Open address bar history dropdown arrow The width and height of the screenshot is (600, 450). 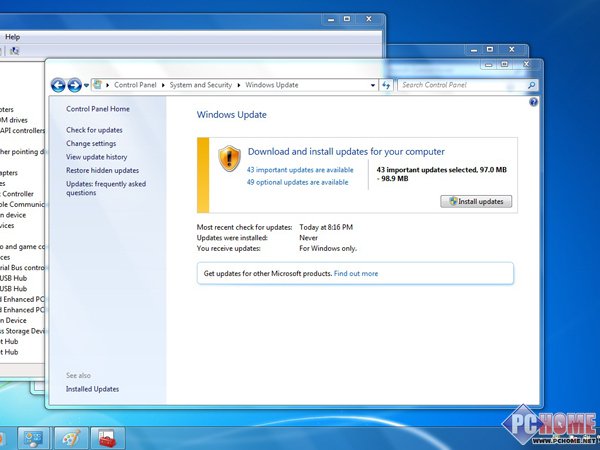tap(373, 85)
